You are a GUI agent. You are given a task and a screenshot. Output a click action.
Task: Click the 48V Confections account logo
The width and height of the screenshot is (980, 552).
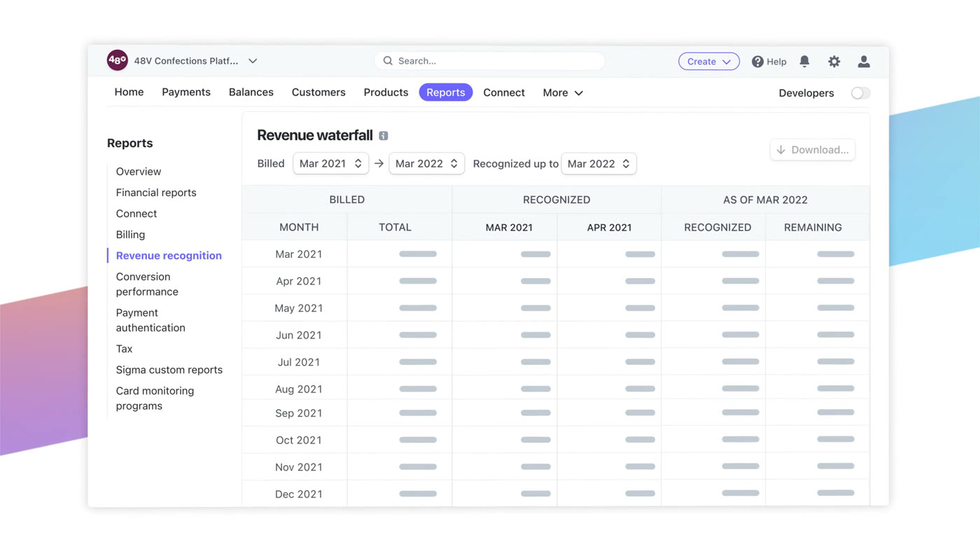[x=117, y=60]
